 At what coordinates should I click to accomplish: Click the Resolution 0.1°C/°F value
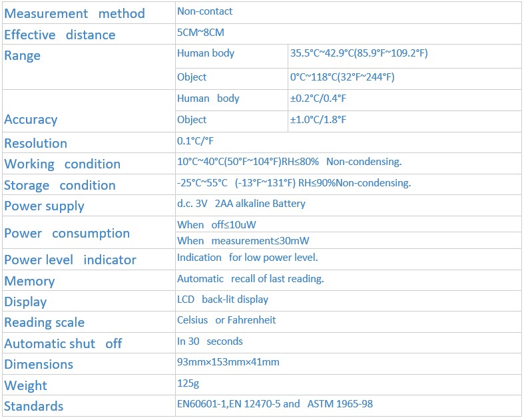pos(195,141)
